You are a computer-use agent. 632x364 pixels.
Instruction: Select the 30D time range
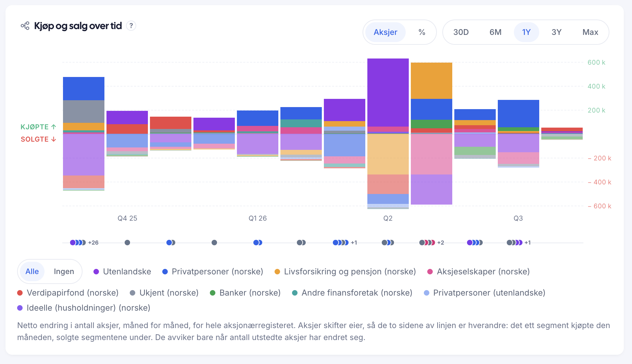pyautogui.click(x=461, y=32)
